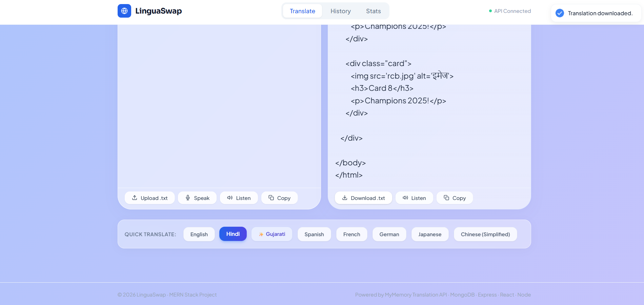The height and width of the screenshot is (305, 644).
Task: Click the copy icon in the translation panel
Action: pos(446,198)
